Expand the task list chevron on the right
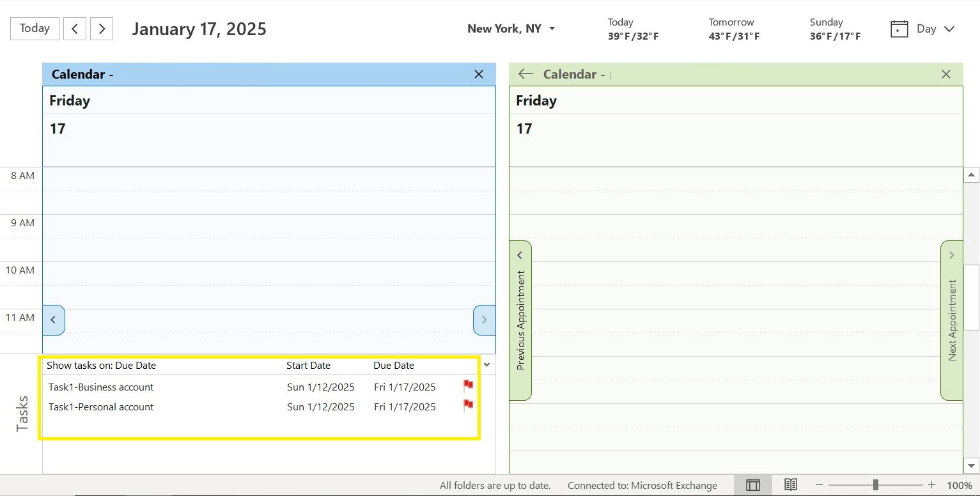The height and width of the screenshot is (496, 980). click(487, 364)
